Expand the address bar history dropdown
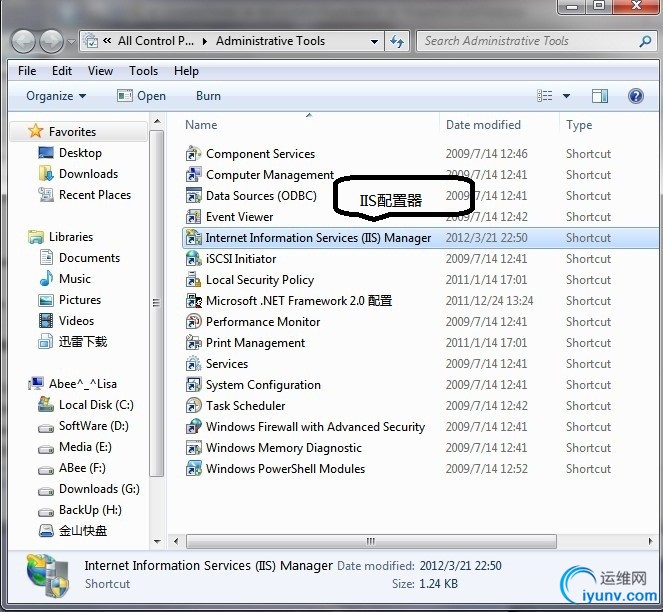 [374, 41]
